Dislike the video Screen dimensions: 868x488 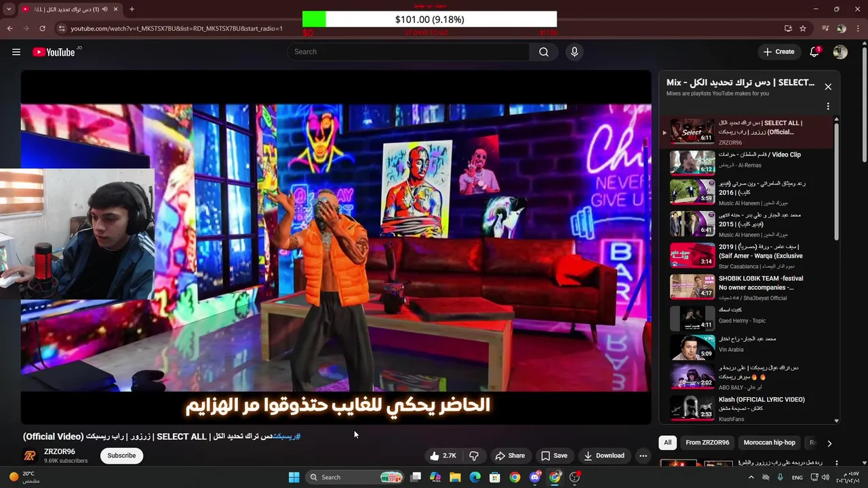[x=474, y=455]
